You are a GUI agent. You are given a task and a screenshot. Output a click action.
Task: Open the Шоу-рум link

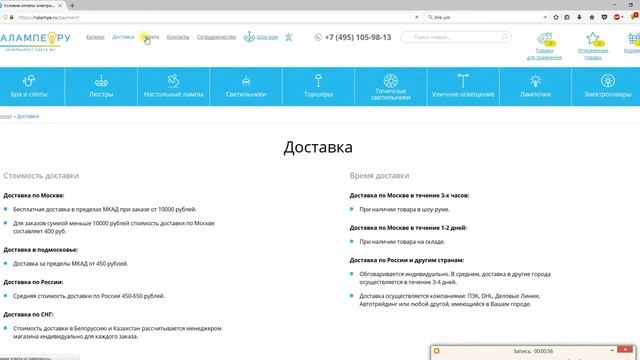(x=267, y=37)
